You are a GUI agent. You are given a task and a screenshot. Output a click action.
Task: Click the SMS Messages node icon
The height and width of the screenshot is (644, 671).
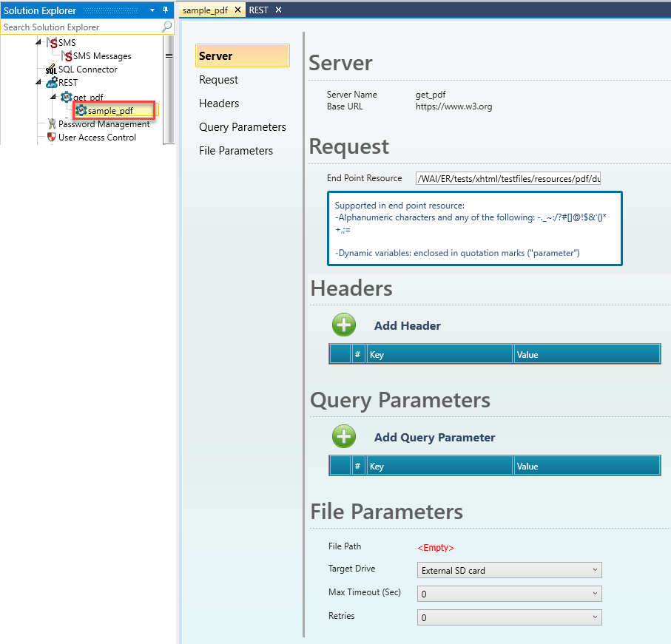[67, 56]
